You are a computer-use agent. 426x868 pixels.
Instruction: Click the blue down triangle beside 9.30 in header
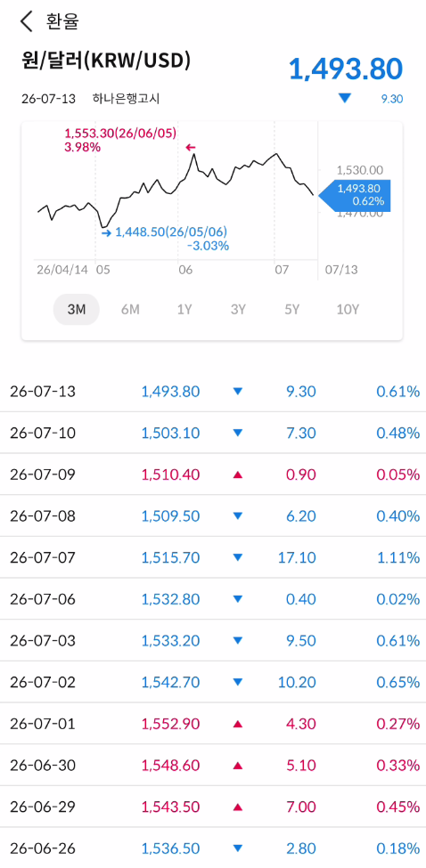(345, 99)
